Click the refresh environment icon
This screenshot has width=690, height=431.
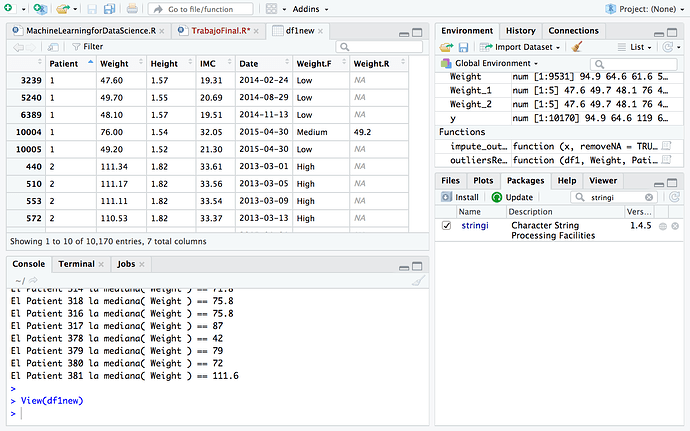click(x=668, y=47)
